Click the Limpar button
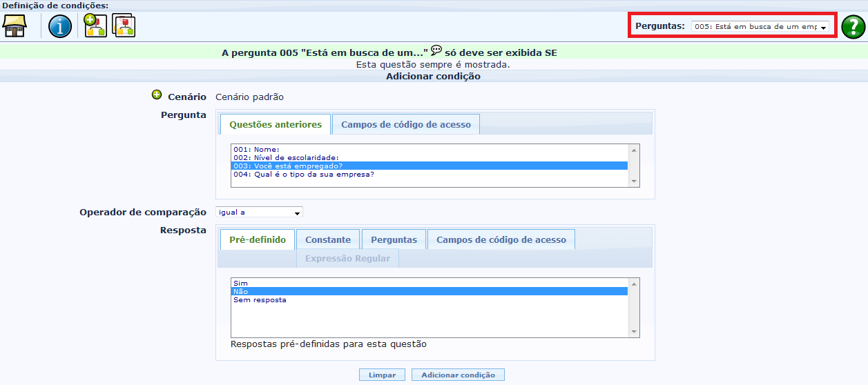The width and height of the screenshot is (868, 385). [382, 375]
